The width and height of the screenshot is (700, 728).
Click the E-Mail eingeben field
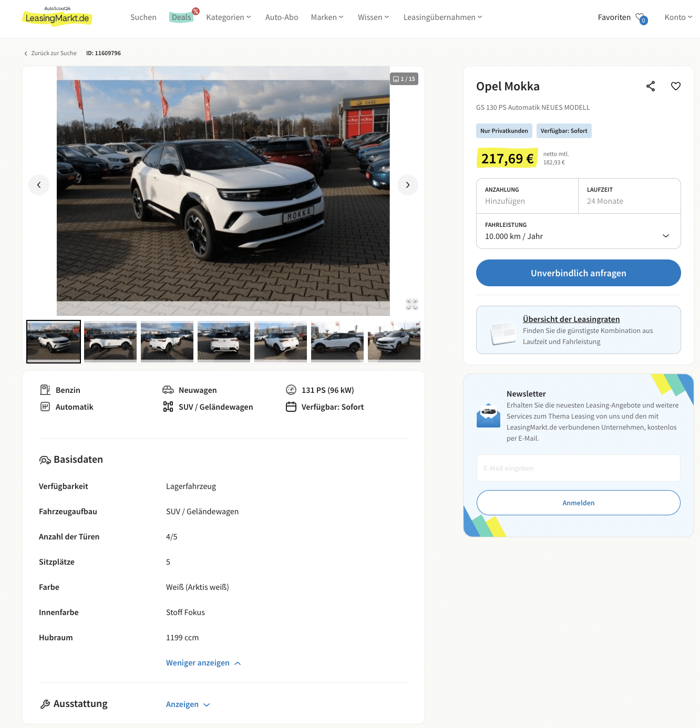tap(579, 468)
